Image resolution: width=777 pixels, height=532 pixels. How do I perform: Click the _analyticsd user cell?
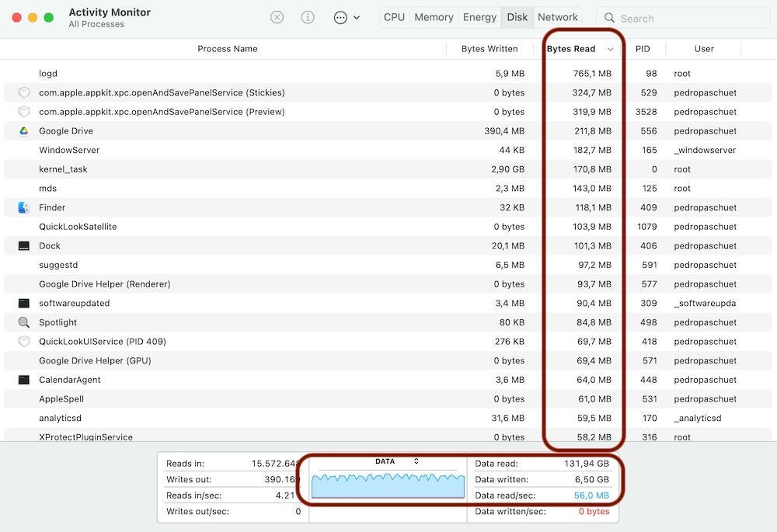pos(697,418)
